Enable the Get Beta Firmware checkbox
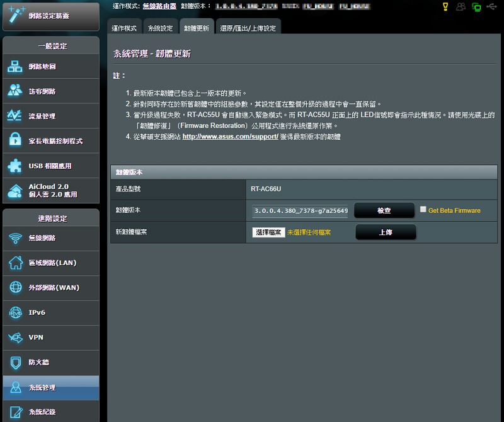The image size is (504, 422). (x=425, y=210)
